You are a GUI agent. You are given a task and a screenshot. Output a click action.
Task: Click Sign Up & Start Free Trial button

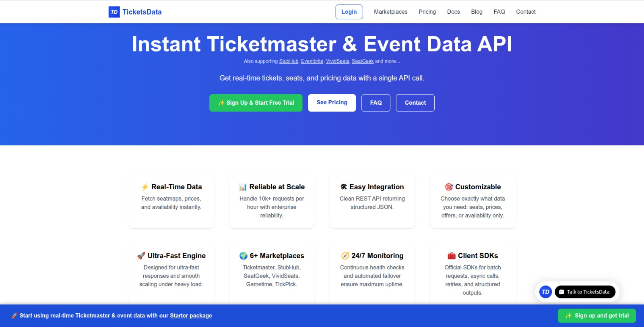click(256, 103)
